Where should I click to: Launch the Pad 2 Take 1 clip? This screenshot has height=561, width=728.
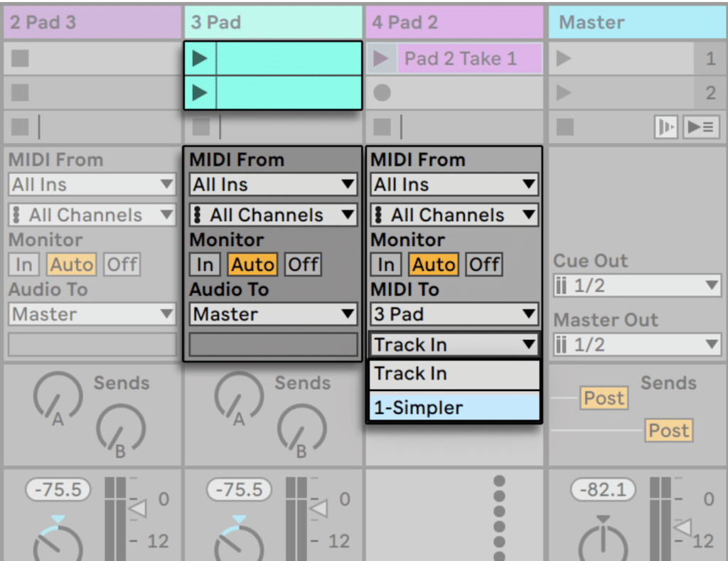[x=382, y=58]
